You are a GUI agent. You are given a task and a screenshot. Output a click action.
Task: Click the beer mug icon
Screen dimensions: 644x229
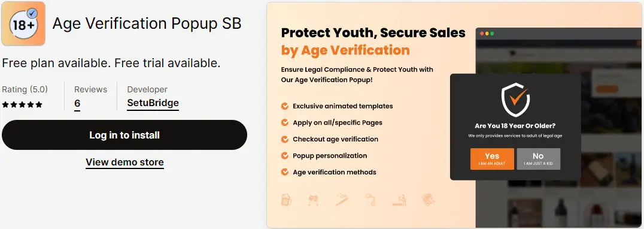[x=286, y=200]
